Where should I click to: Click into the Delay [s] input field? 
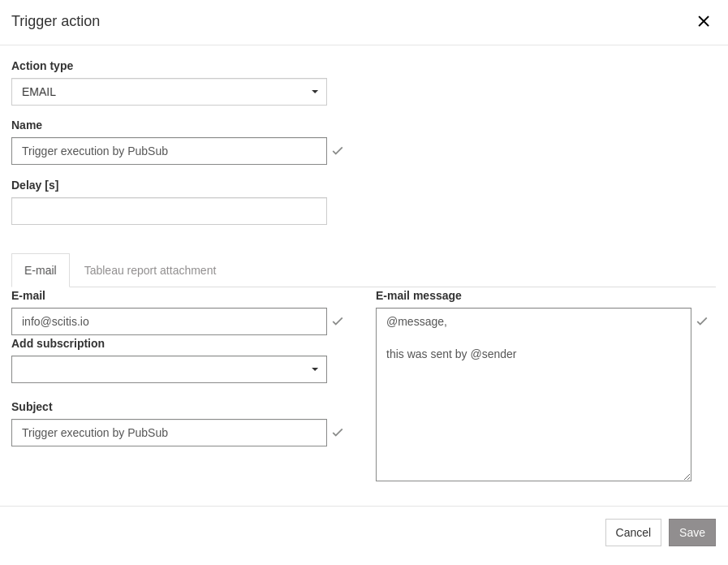point(169,211)
